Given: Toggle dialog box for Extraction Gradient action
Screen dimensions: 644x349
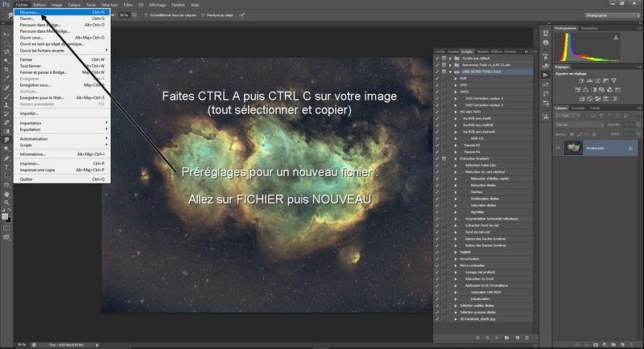Looking at the screenshot, I should point(444,158).
